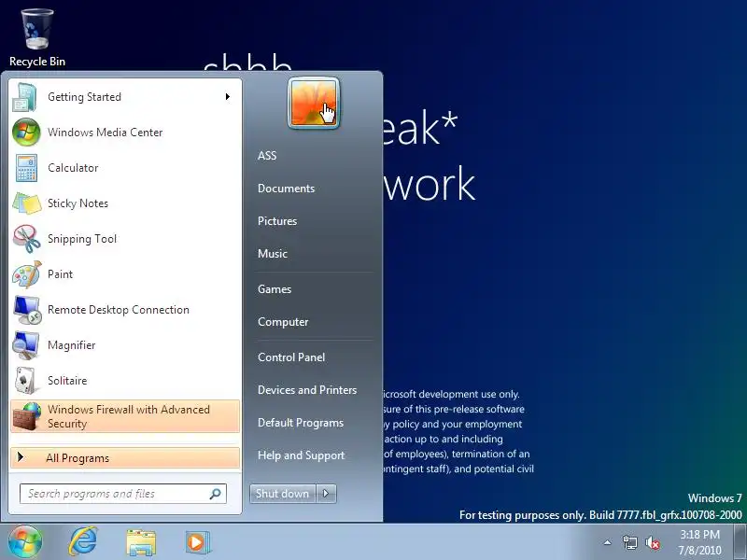Viewport: 747px width, 560px height.
Task: Launch Internet Explorer from the taskbar
Action: point(83,541)
